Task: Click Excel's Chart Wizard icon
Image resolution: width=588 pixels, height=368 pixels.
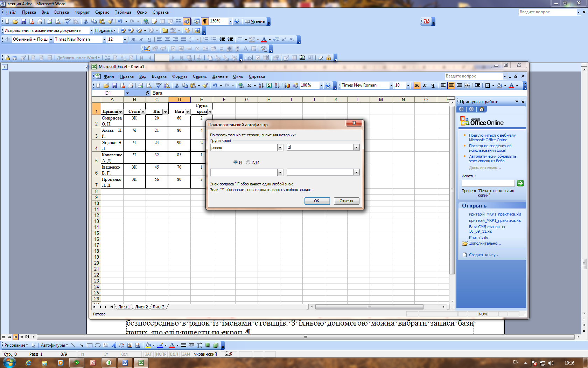Action: coord(287,85)
